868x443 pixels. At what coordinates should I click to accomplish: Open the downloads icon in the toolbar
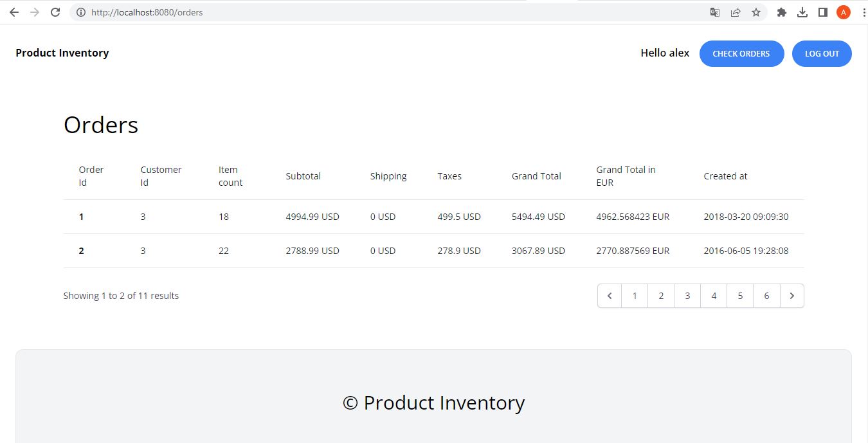click(x=802, y=12)
